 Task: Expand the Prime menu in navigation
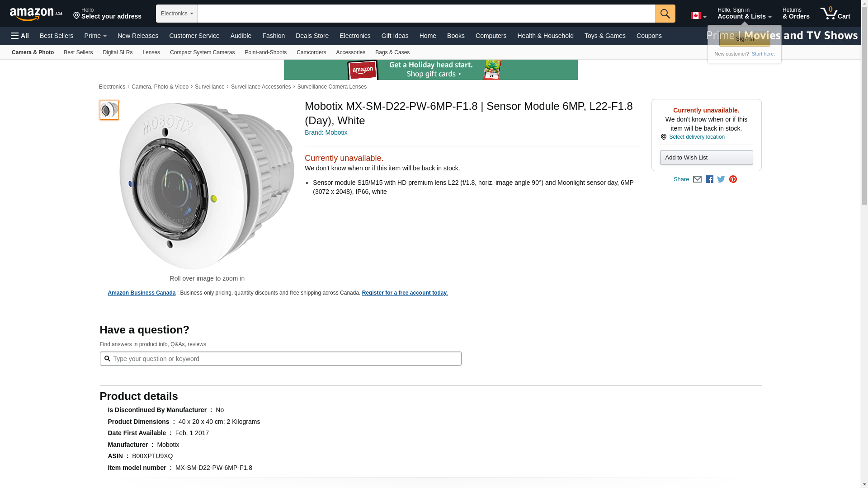coord(95,36)
